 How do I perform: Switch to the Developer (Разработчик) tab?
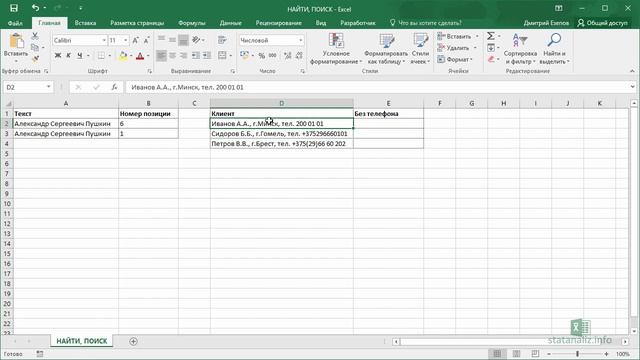pyautogui.click(x=358, y=23)
